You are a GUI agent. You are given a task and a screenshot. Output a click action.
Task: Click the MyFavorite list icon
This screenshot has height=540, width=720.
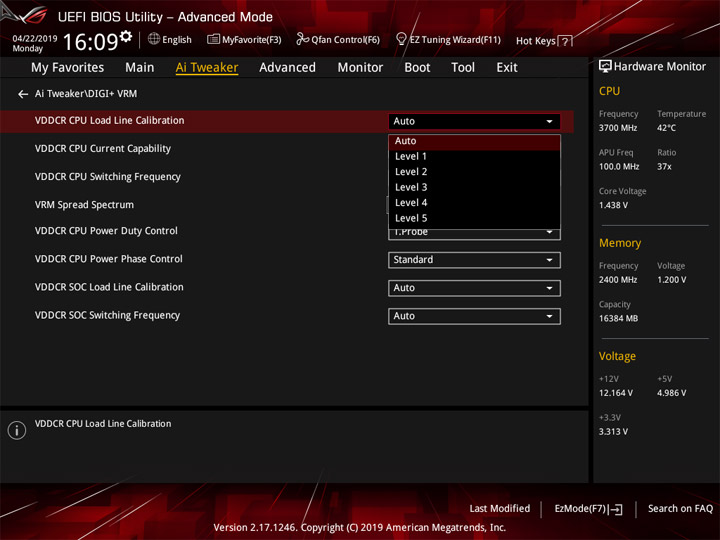tap(213, 39)
